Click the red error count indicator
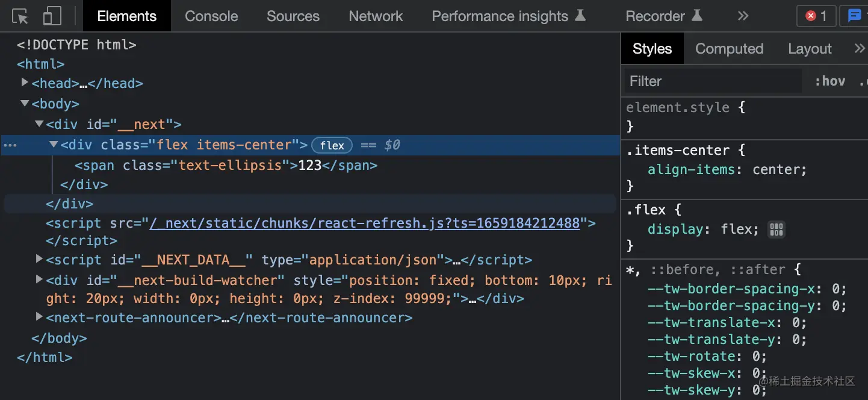868x400 pixels. pos(816,16)
